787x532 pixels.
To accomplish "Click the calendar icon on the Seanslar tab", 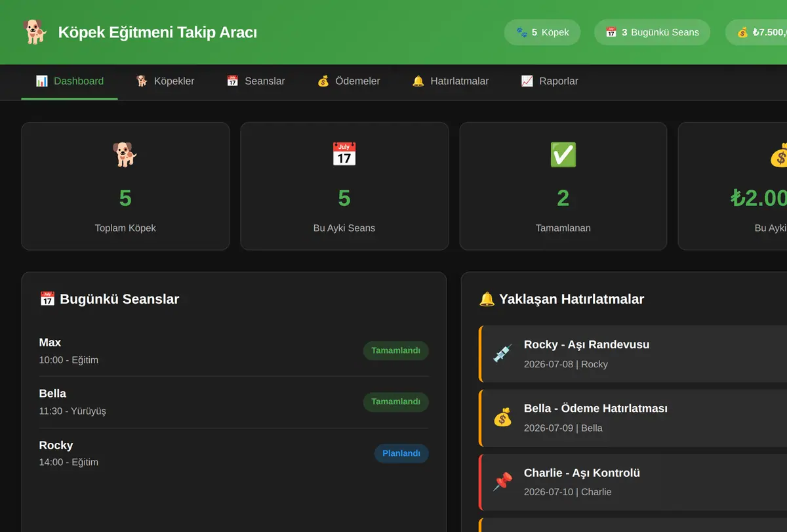I will tap(232, 81).
